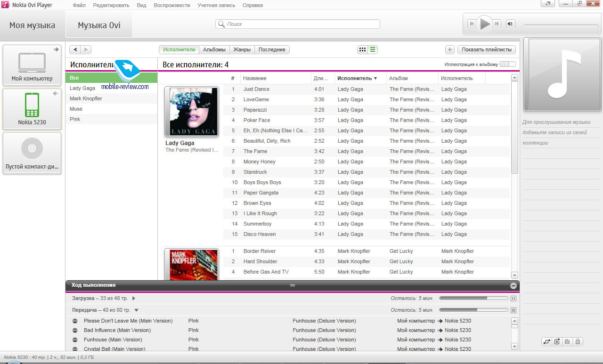Click send arrow on Мой компьютер tile
This screenshot has height=364, width=603.
coord(56,49)
